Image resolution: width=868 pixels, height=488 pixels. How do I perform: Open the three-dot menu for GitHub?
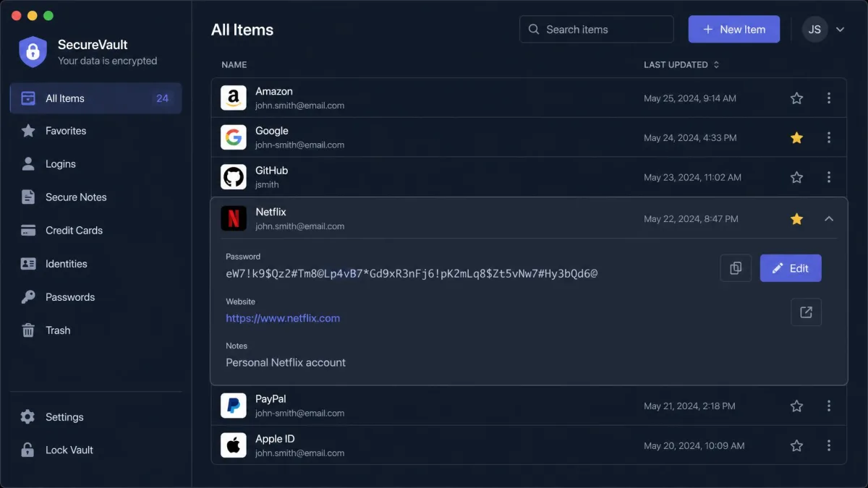coord(829,177)
